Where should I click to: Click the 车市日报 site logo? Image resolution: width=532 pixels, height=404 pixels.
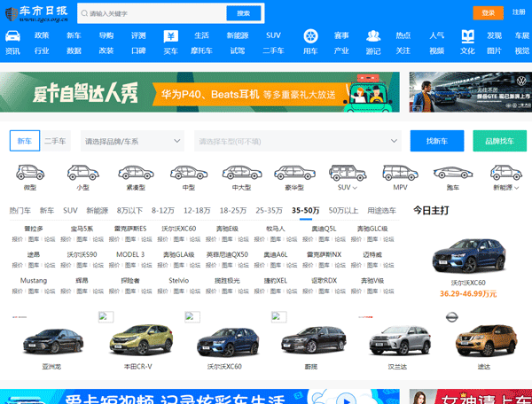tap(36, 13)
